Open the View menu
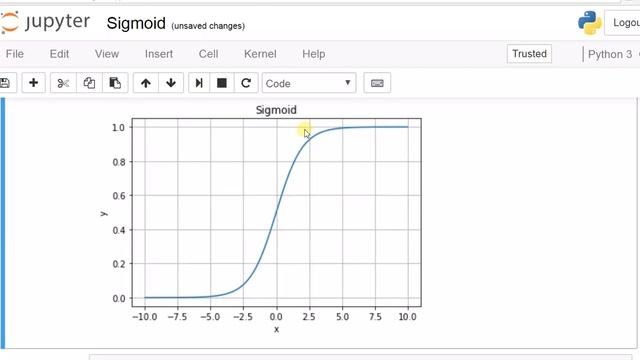Image resolution: width=640 pixels, height=360 pixels. coord(107,54)
